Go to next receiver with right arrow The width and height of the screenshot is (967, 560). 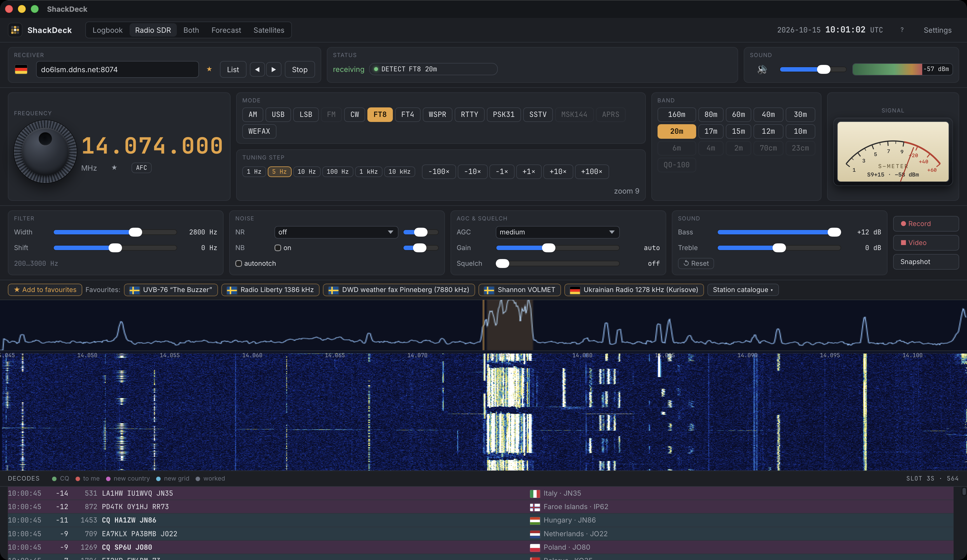pos(274,69)
